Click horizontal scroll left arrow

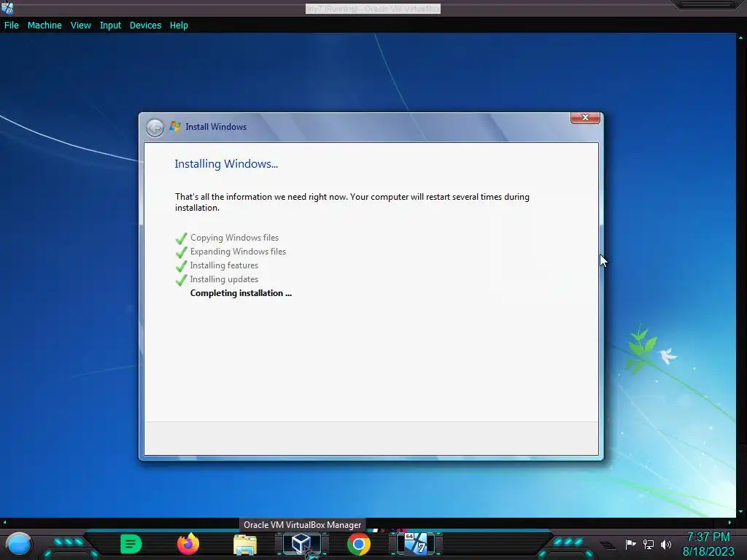coord(5,522)
